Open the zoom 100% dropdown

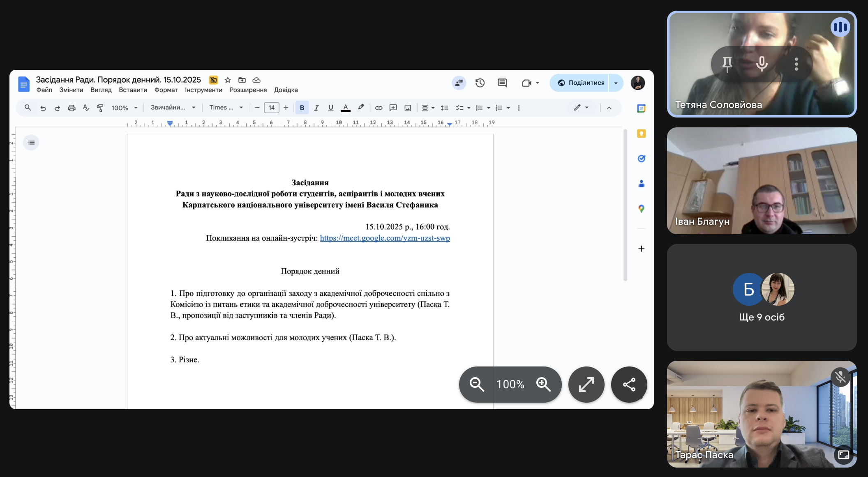click(124, 108)
